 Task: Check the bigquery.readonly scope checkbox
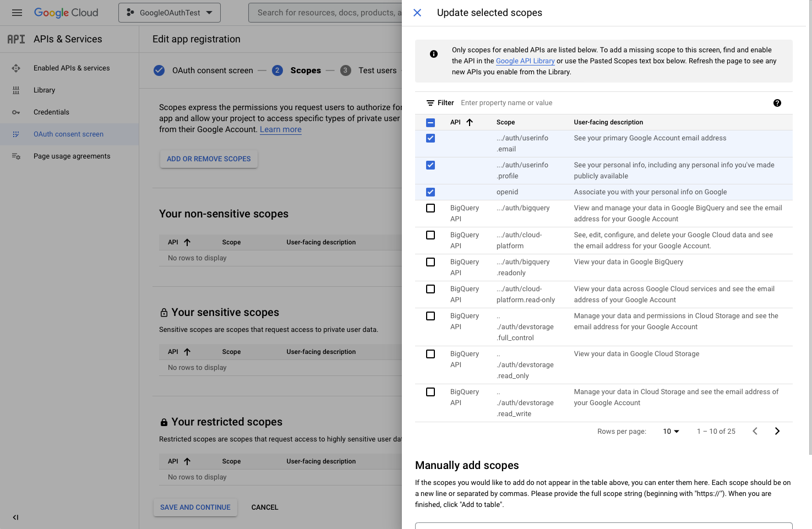click(430, 262)
